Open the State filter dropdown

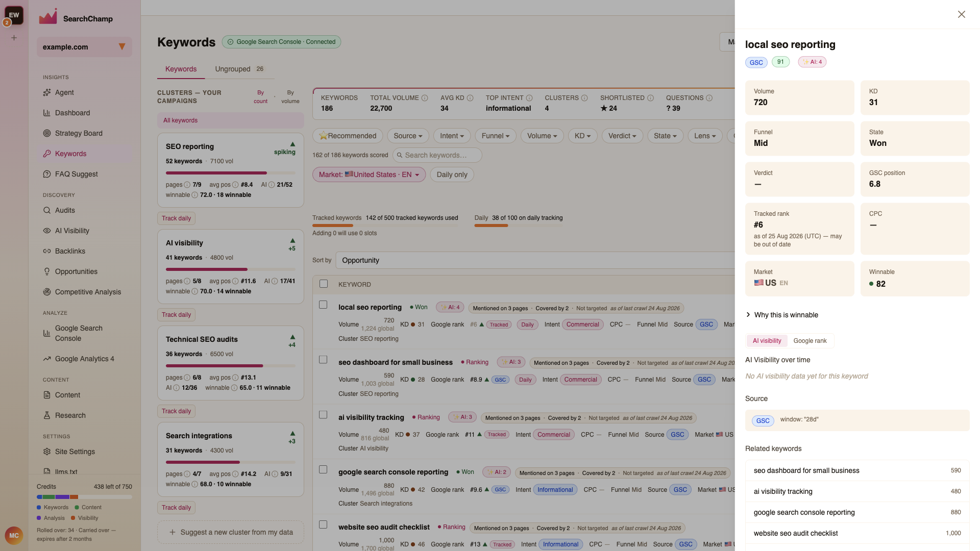pos(665,136)
